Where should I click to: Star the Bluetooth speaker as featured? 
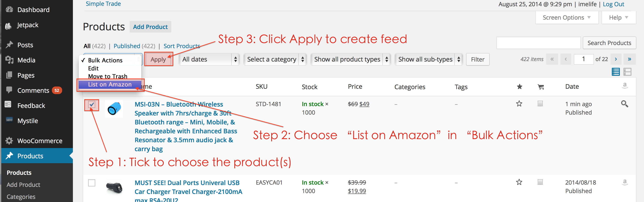pos(519,103)
